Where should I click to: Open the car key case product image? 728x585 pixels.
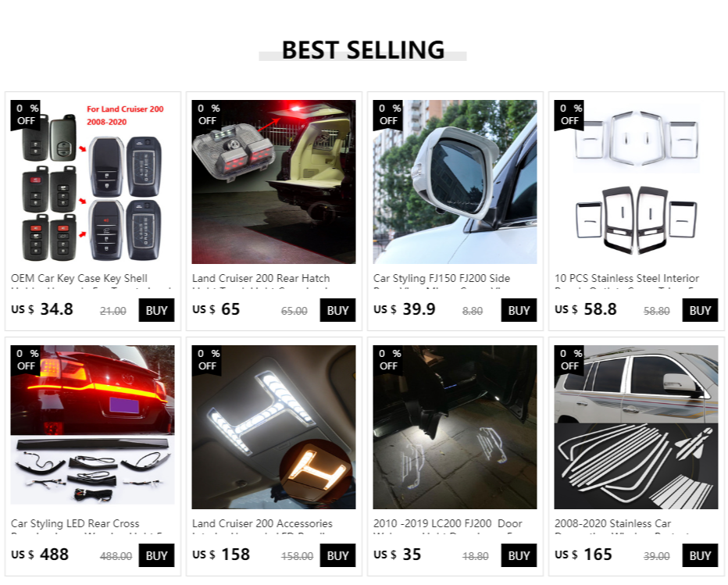click(x=92, y=181)
